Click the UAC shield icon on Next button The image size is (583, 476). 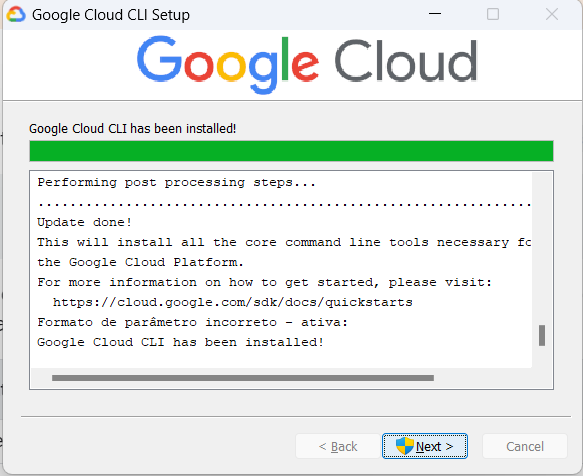405,446
